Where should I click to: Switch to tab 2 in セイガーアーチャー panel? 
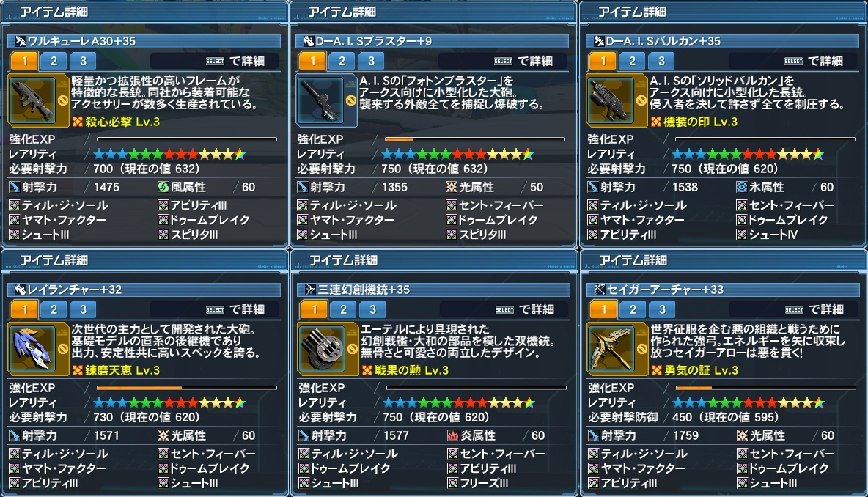(x=633, y=309)
